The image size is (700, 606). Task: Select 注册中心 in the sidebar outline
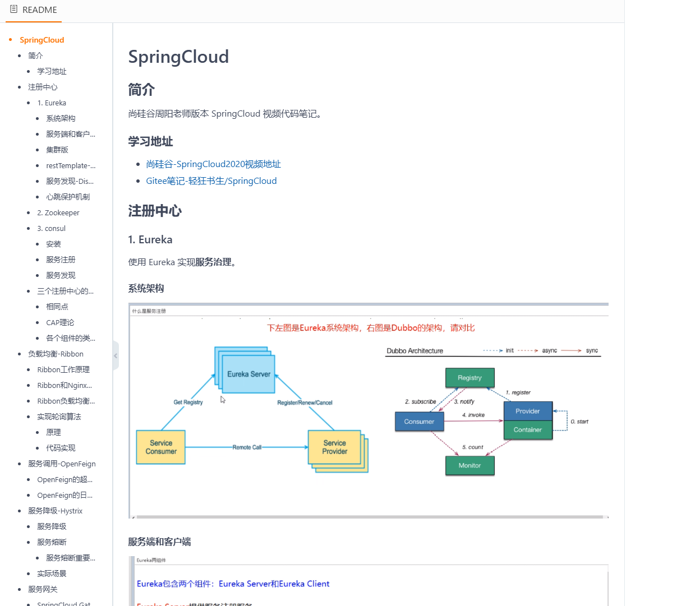pos(43,87)
